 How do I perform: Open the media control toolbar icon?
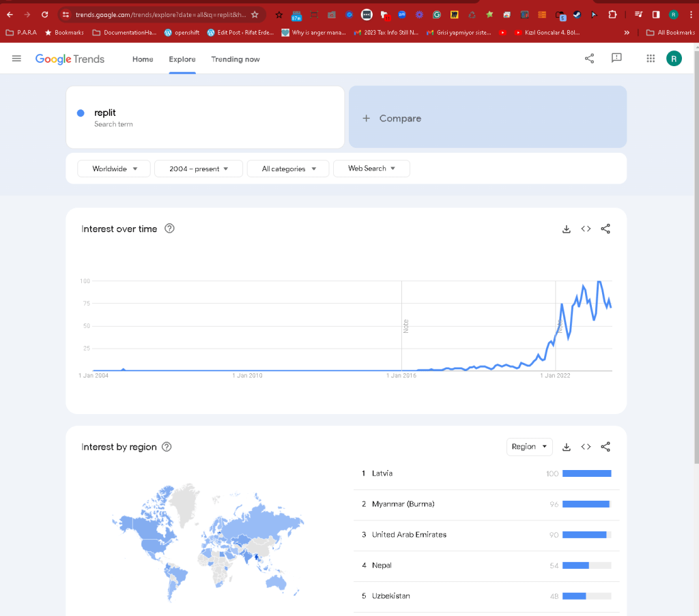tap(638, 15)
